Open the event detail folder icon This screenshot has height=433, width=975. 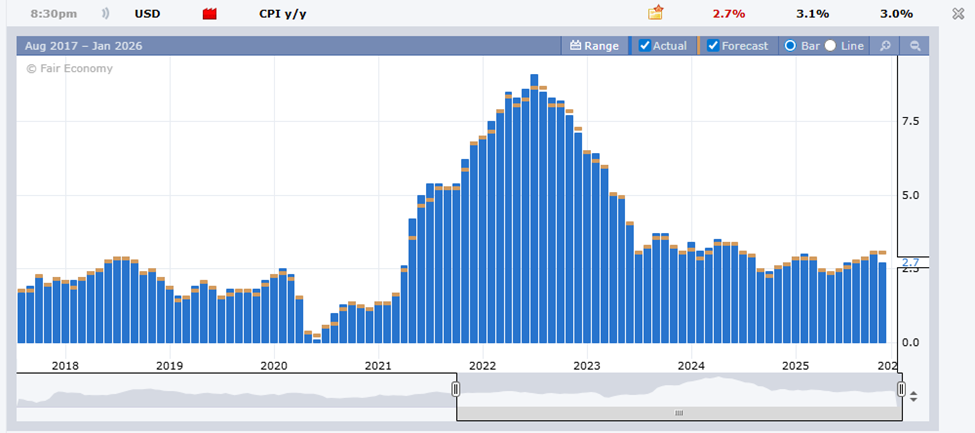coord(656,13)
